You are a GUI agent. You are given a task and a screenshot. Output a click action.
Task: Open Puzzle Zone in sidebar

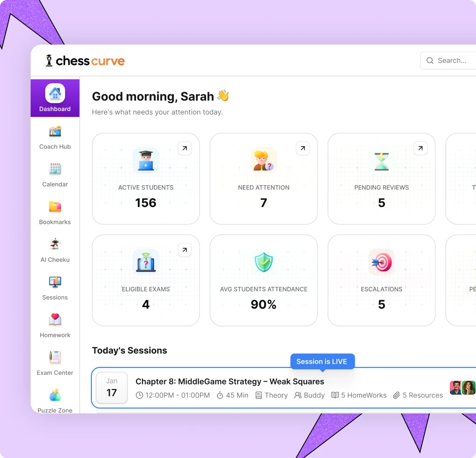[x=55, y=401]
